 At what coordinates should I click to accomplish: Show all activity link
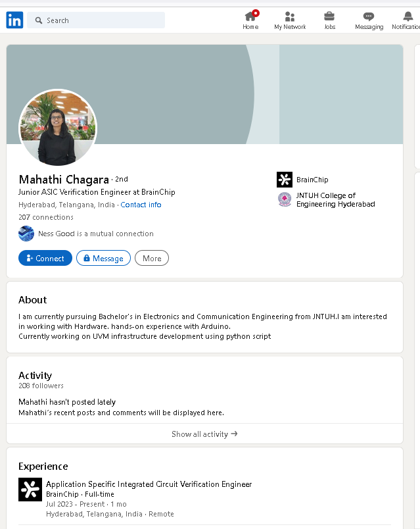pos(204,434)
